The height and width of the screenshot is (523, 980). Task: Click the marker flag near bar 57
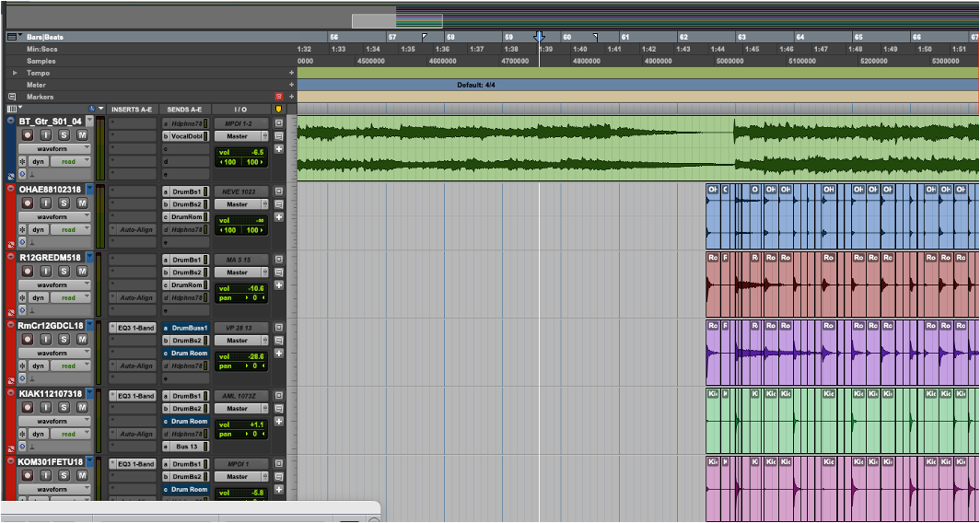coord(425,37)
